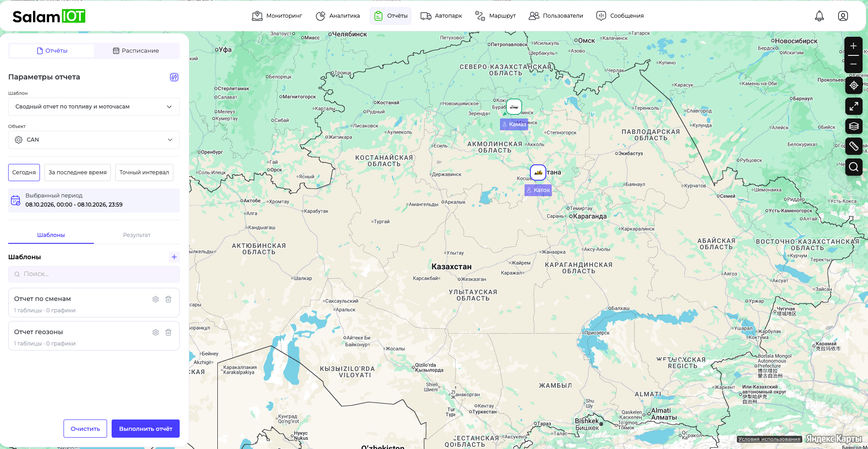This screenshot has width=868, height=449.
Task: Open the map layers selector
Action: (853, 126)
